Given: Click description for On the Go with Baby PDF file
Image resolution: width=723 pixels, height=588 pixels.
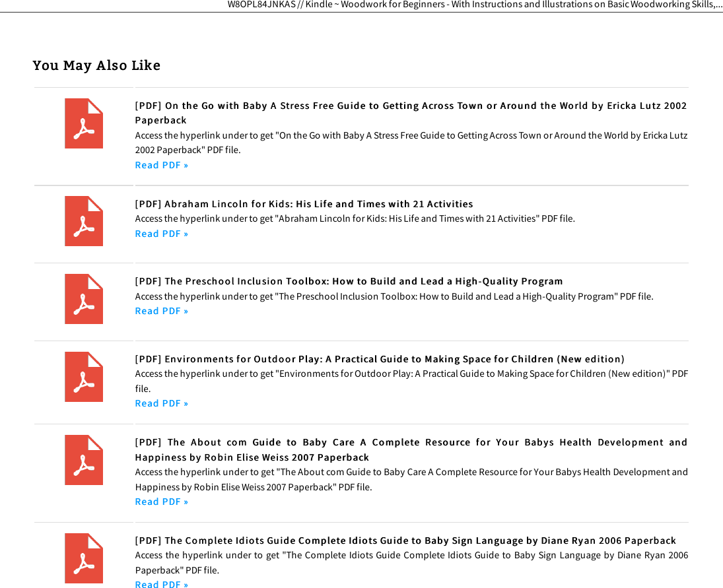Looking at the screenshot, I should tap(411, 143).
